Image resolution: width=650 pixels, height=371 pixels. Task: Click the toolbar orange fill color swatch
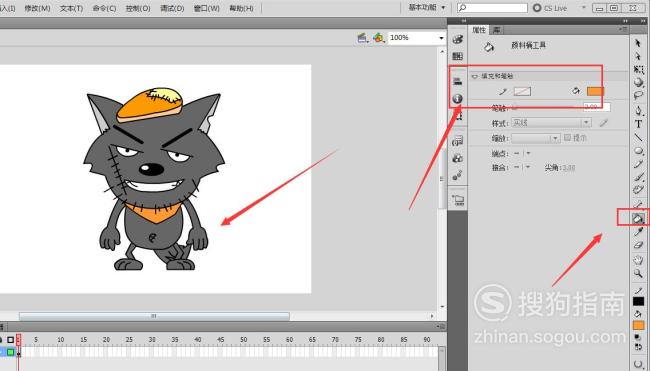click(638, 325)
